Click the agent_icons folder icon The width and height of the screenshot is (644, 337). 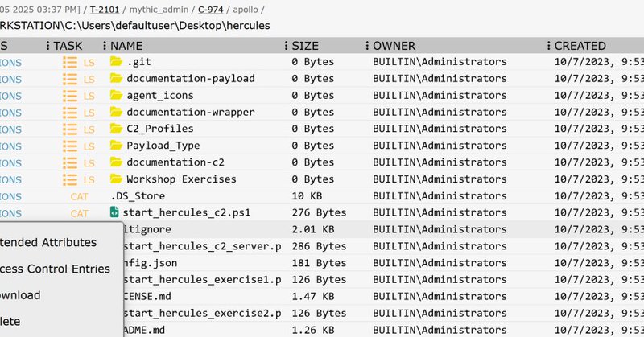[116, 95]
